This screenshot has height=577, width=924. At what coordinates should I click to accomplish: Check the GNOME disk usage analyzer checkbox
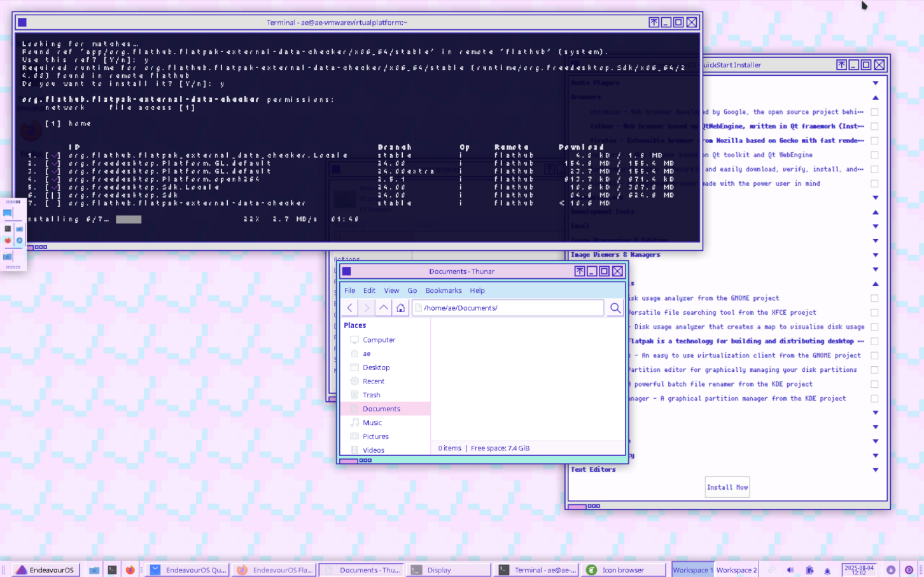[x=874, y=298]
